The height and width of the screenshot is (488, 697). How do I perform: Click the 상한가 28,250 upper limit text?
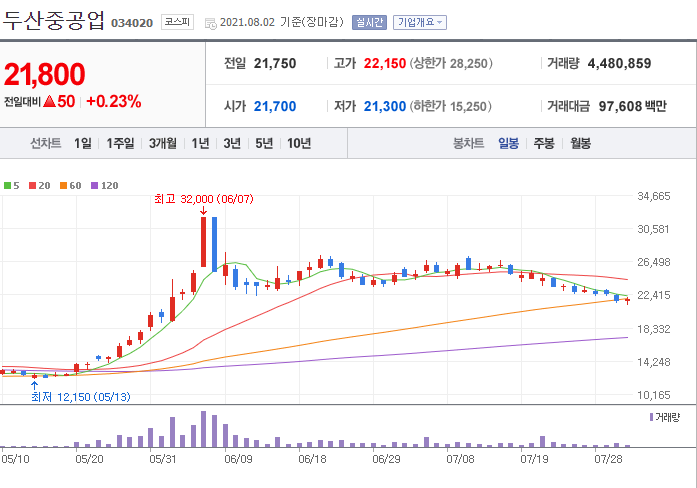pyautogui.click(x=451, y=64)
